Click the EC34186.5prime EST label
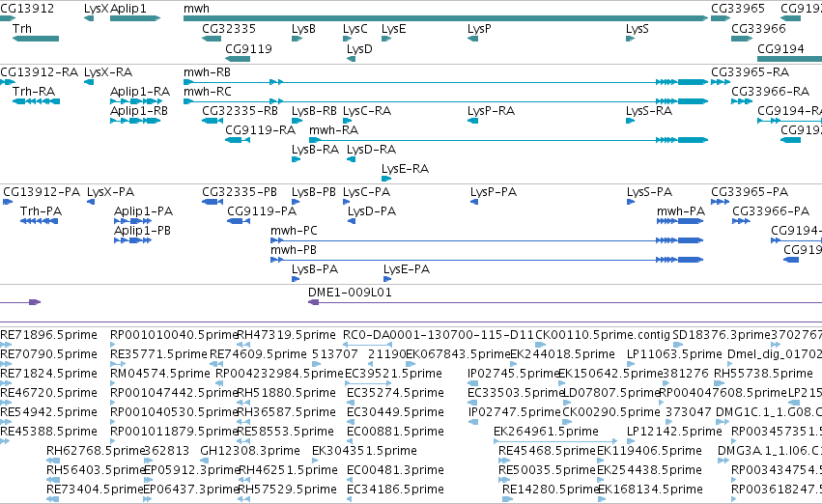Screen dimensions: 822x504 (x=395, y=490)
